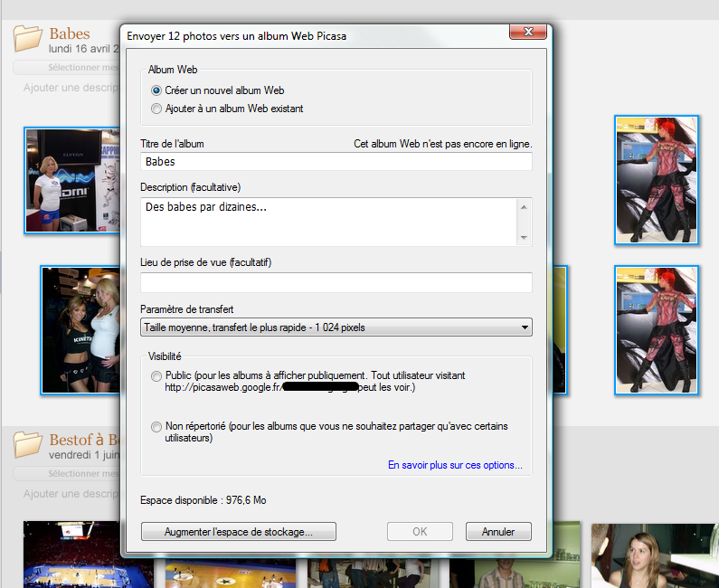Click 'lundi 16 avril' date under Babes

(x=84, y=49)
